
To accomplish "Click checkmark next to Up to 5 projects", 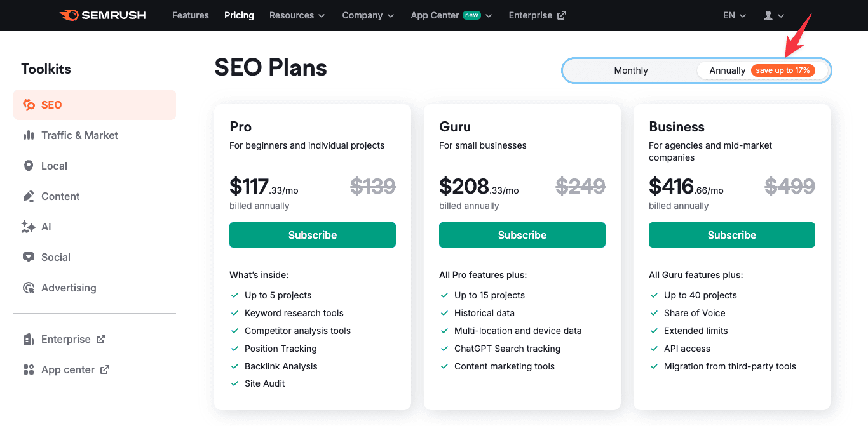I will pos(235,295).
